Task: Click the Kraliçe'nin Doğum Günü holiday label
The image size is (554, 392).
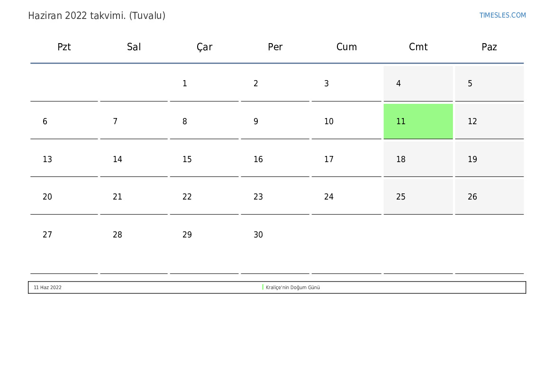Action: [x=293, y=288]
